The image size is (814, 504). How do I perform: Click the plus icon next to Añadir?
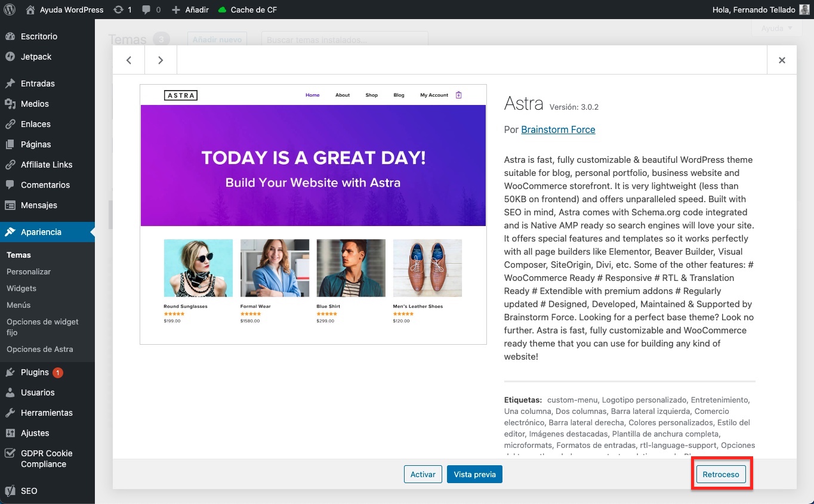[x=175, y=10]
